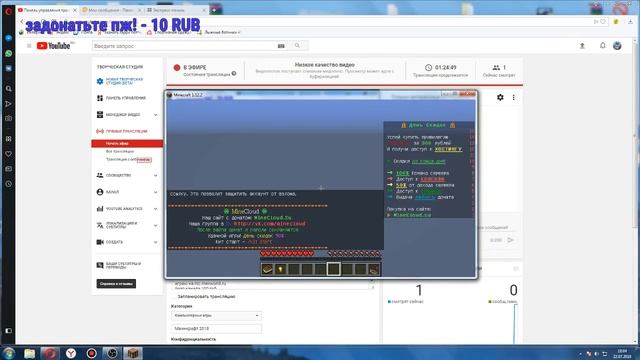
Task: Open File Explorer from the taskbar
Action: click(x=29, y=353)
